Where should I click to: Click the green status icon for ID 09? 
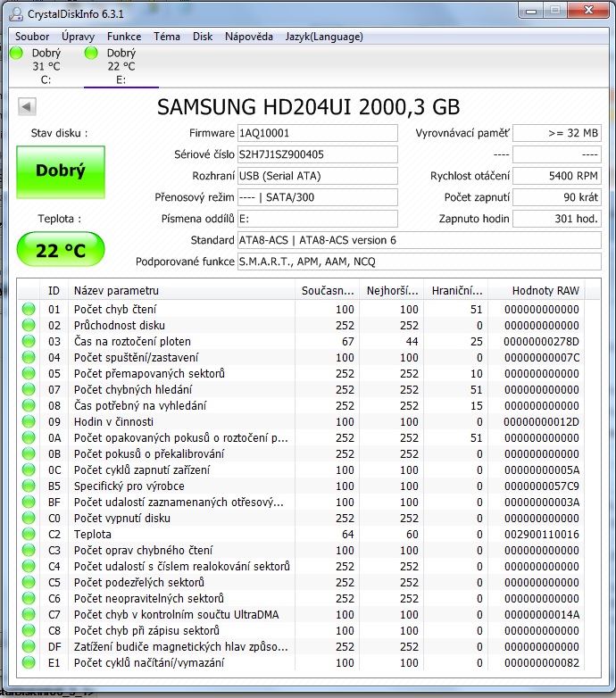29,421
